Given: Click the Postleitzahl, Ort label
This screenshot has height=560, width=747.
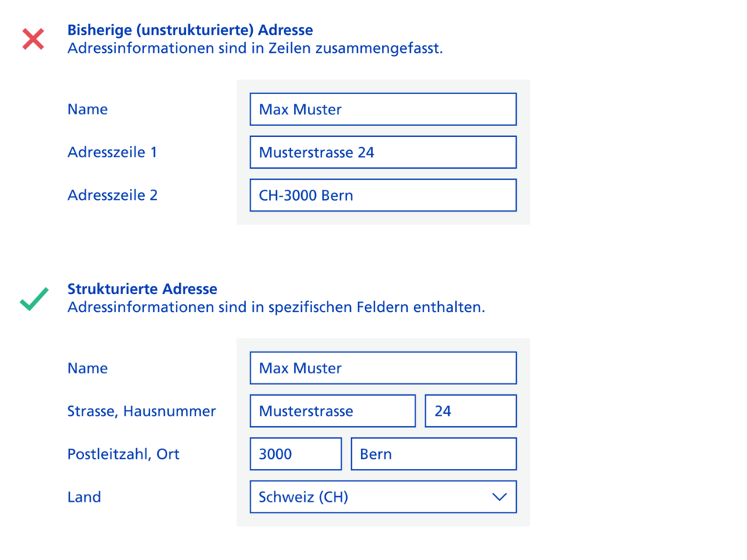Looking at the screenshot, I should (x=123, y=454).
